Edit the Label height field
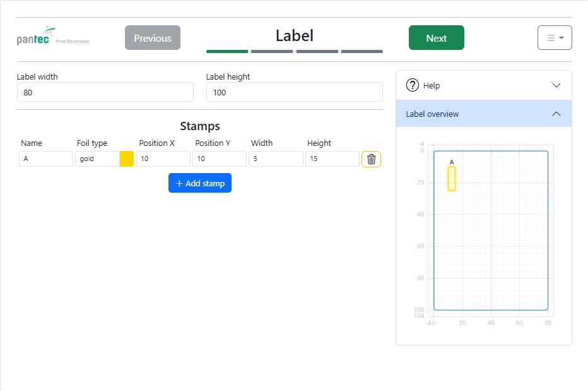The width and height of the screenshot is (588, 391). [x=295, y=92]
